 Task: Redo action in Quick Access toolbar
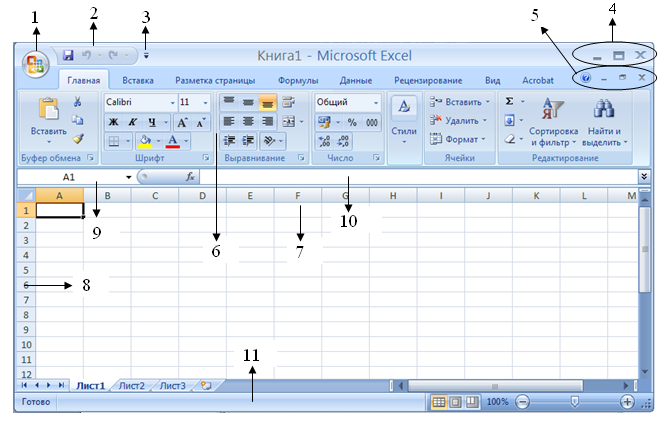click(113, 55)
